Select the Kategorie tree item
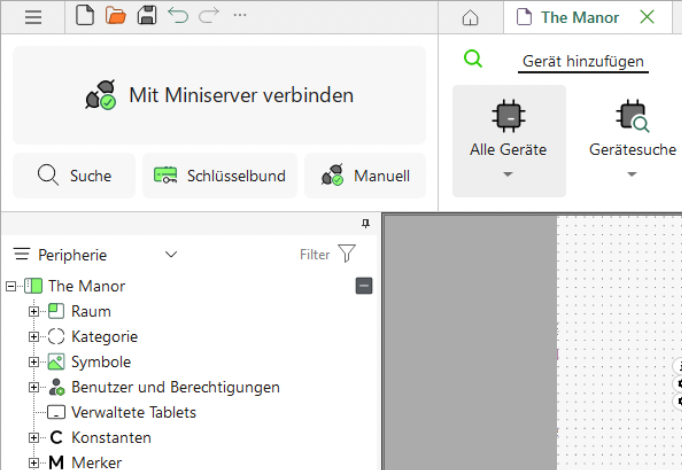The height and width of the screenshot is (470, 682). (x=104, y=337)
